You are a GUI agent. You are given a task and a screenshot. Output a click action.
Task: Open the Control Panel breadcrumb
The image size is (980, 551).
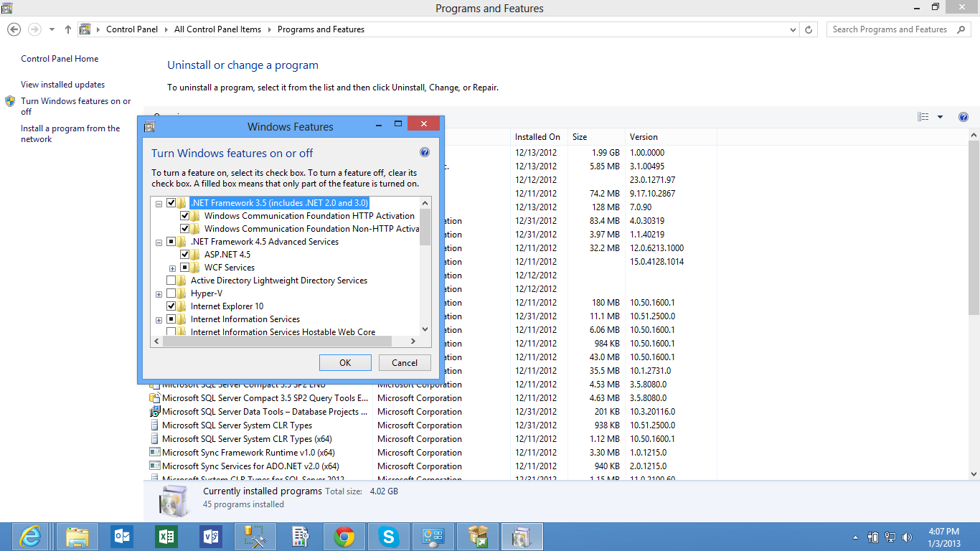click(x=132, y=29)
